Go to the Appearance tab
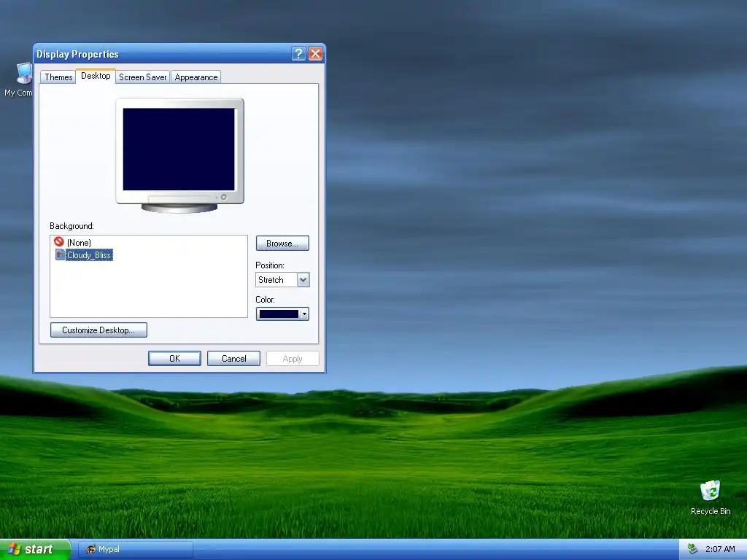 (196, 77)
